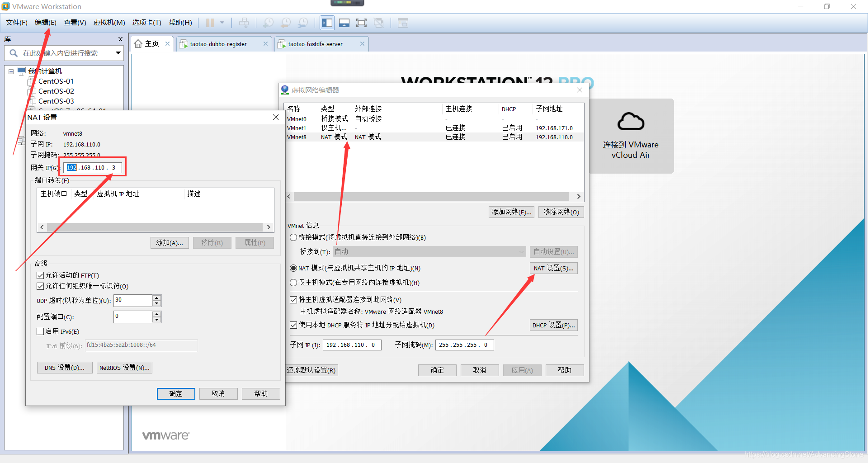Click the suspend (pause) toolbar icon

click(x=210, y=23)
